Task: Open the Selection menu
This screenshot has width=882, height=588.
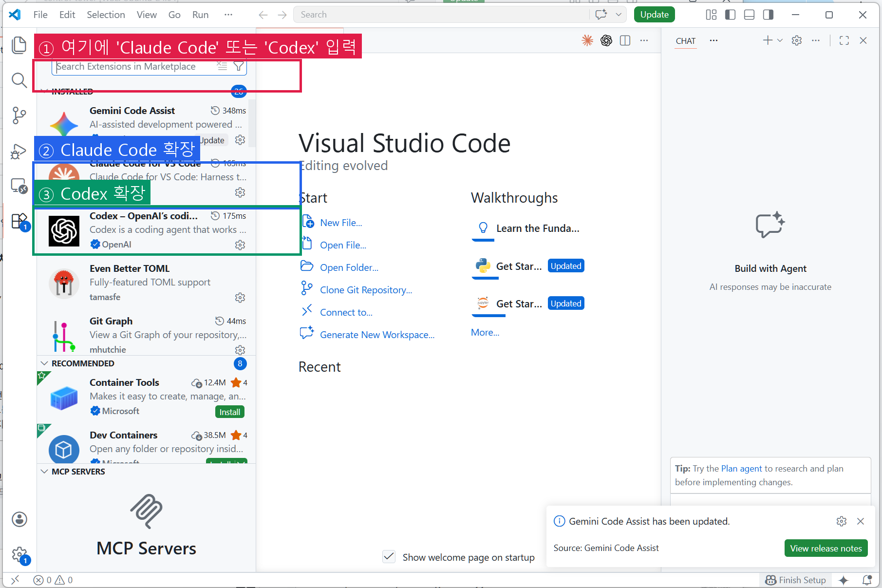Action: tap(106, 15)
